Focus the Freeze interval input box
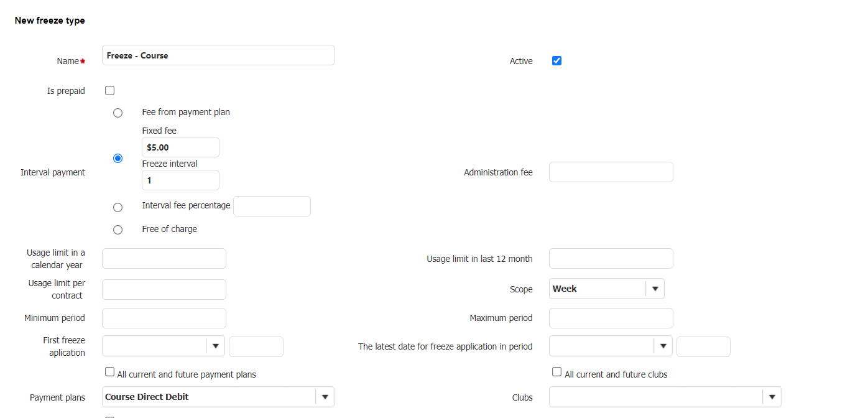 coord(180,180)
